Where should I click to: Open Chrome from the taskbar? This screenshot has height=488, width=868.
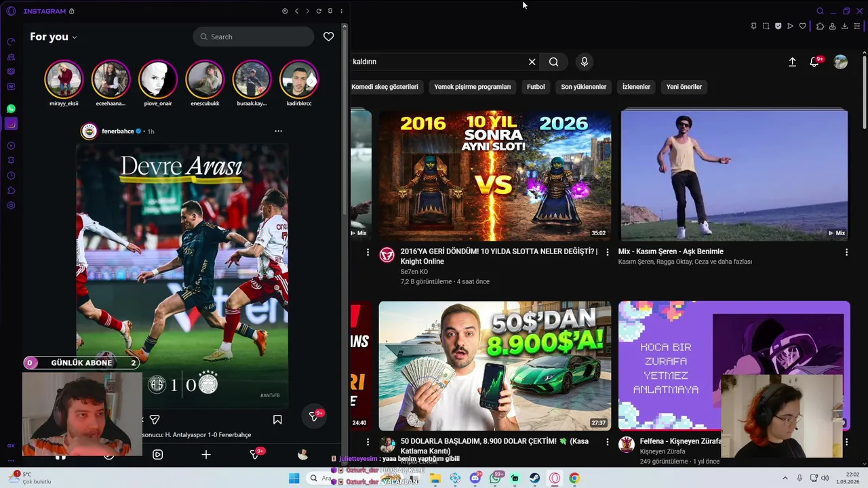point(574,479)
